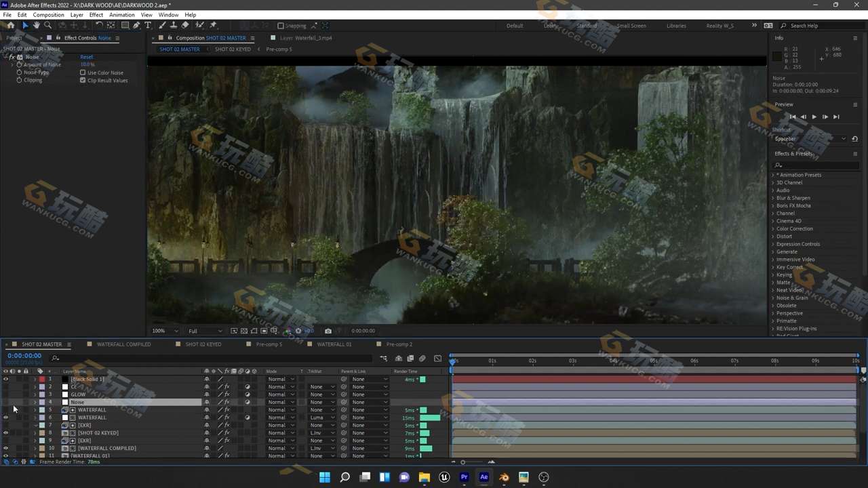The width and height of the screenshot is (868, 488).
Task: Select the Zoom magnifier tool
Action: pyautogui.click(x=47, y=26)
